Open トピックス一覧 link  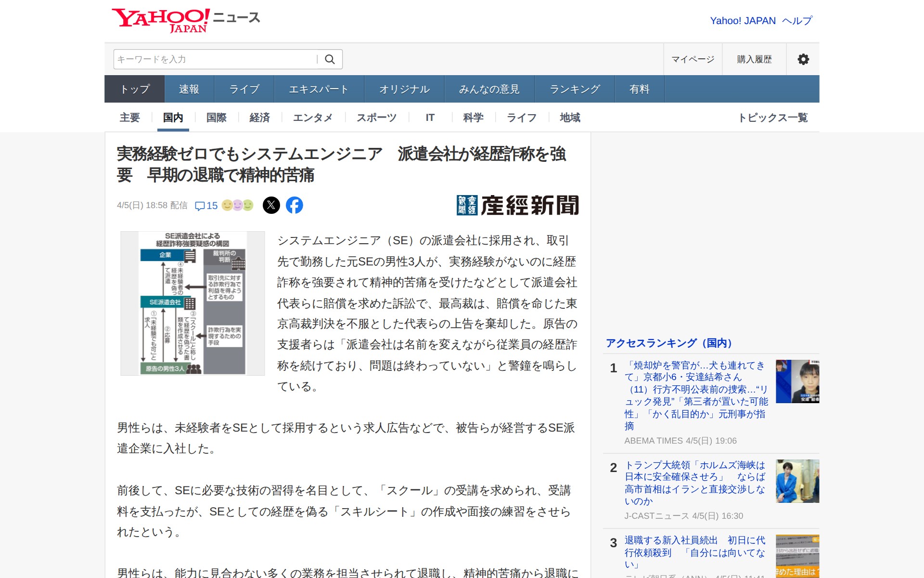tap(773, 118)
